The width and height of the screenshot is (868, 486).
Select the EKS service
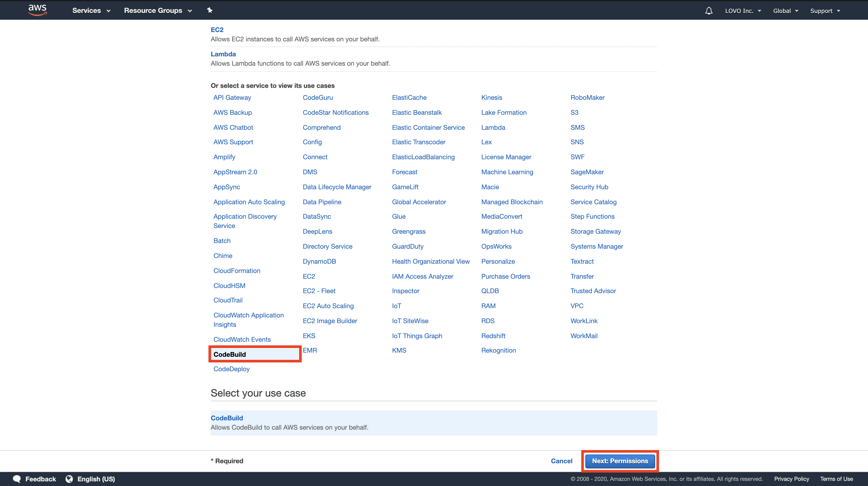tap(309, 336)
